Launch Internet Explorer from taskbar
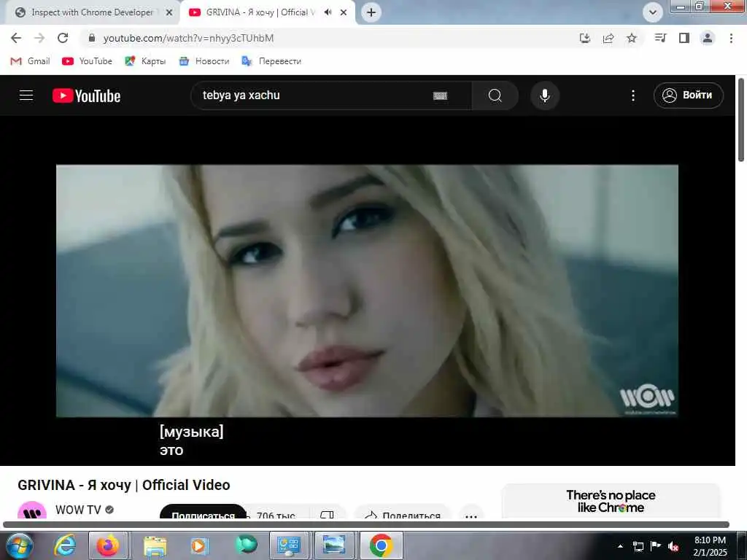This screenshot has width=747, height=560. [64, 545]
